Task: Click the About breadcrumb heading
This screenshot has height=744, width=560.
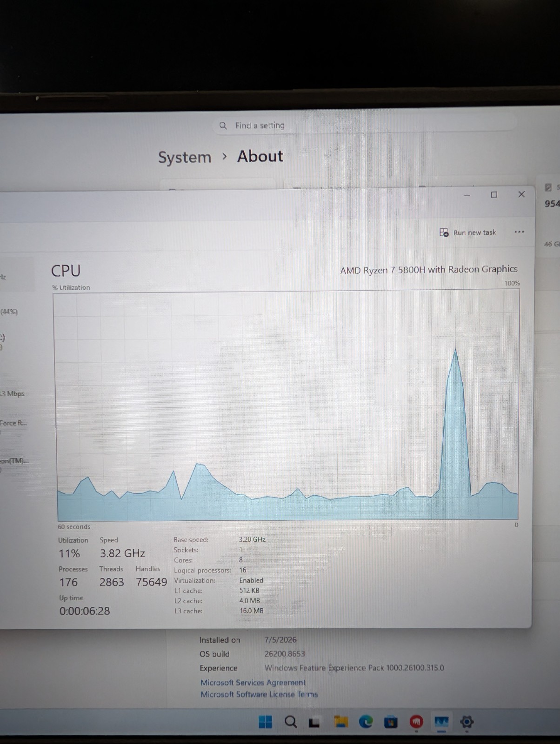Action: point(260,156)
